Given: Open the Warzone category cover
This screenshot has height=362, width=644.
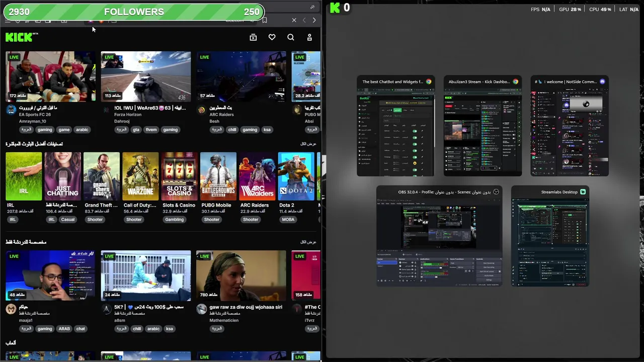Looking at the screenshot, I should (x=140, y=176).
